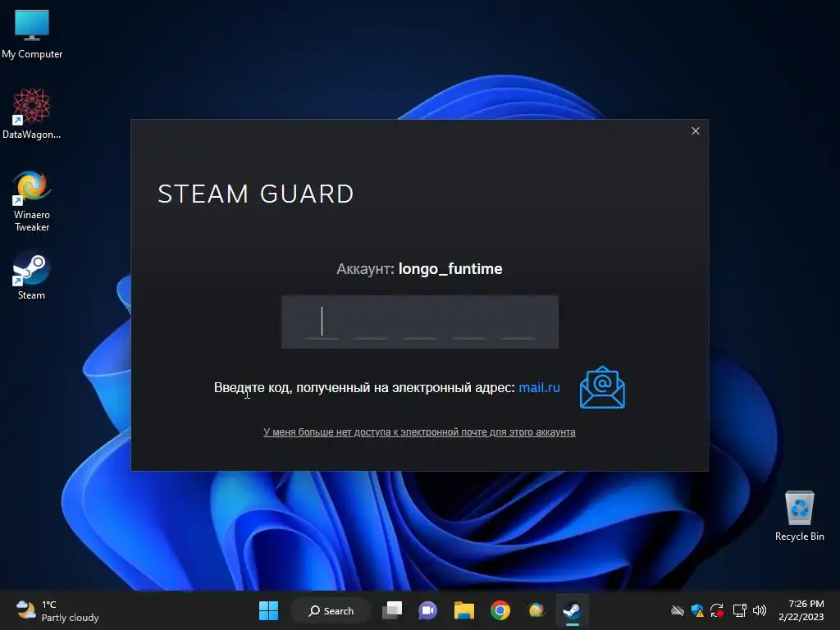This screenshot has height=630, width=840.
Task: Click the update sync tray icon
Action: pyautogui.click(x=717, y=610)
